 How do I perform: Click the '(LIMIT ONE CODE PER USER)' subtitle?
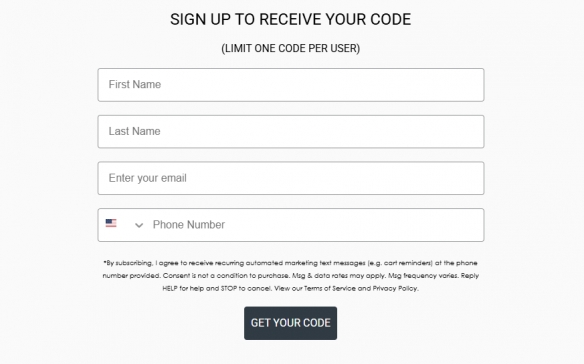pos(291,48)
